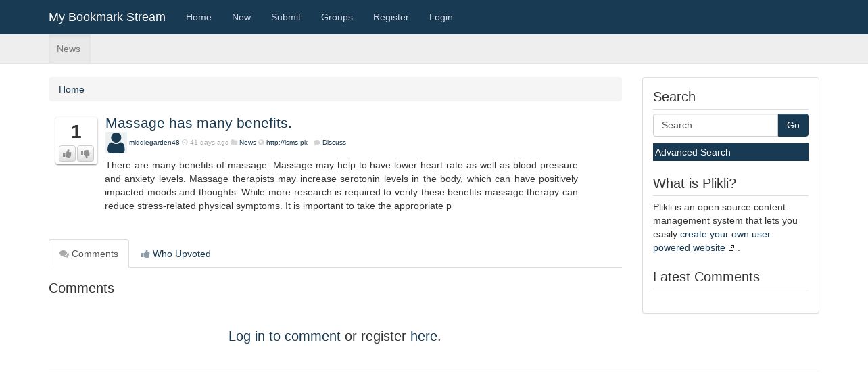The height and width of the screenshot is (378, 868).
Task: Click the Advanced Search button
Action: [x=730, y=152]
